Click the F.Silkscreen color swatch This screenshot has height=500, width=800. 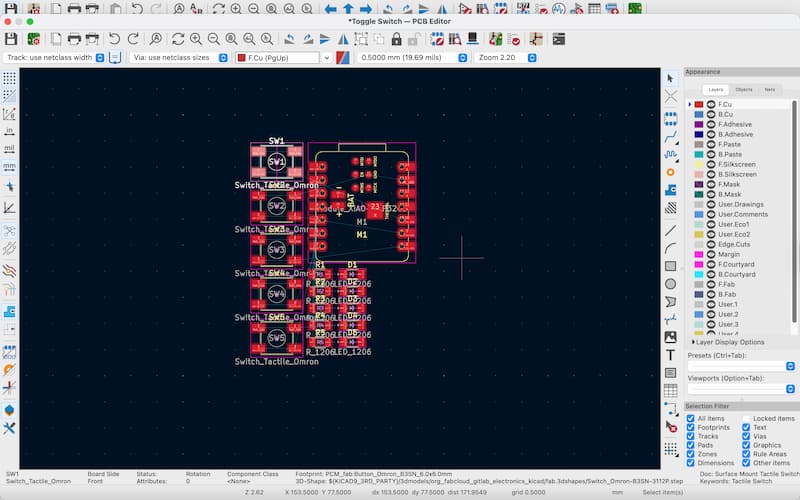click(699, 165)
